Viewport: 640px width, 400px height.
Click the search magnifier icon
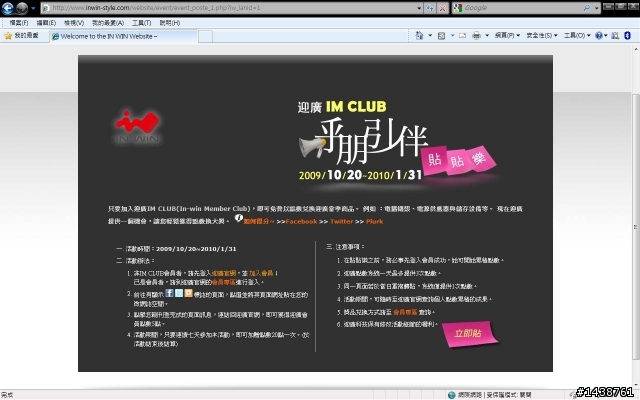point(587,8)
